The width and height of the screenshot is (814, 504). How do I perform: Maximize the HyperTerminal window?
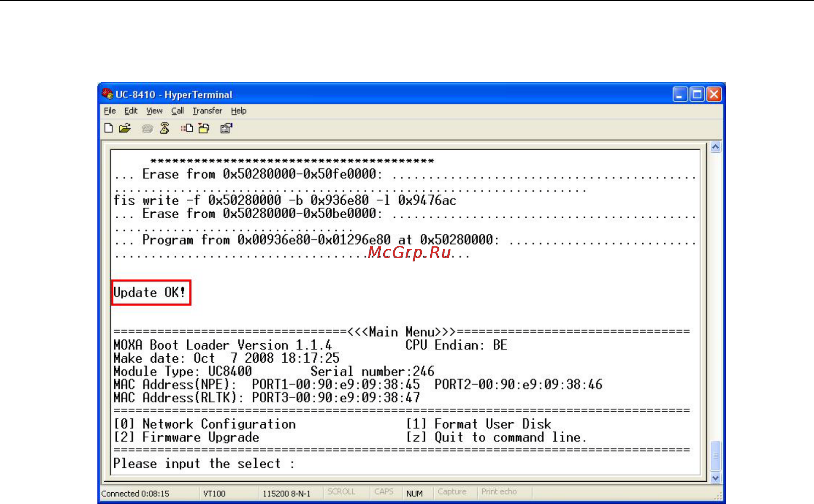pyautogui.click(x=697, y=94)
